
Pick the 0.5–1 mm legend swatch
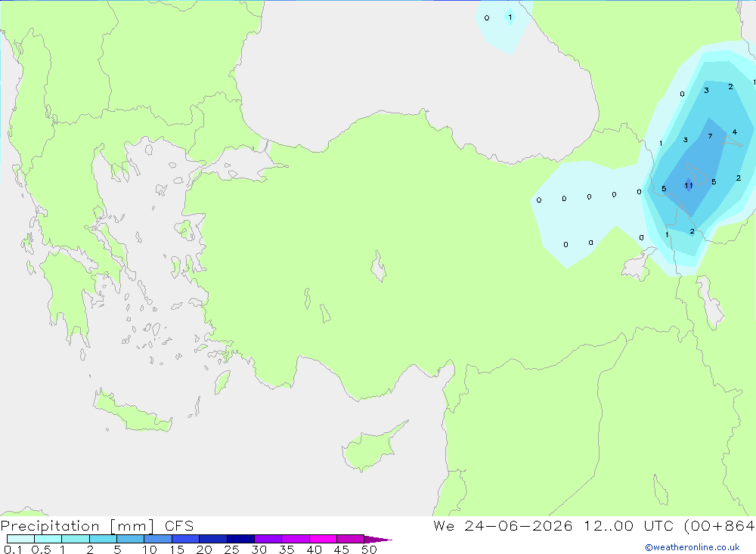point(48,539)
